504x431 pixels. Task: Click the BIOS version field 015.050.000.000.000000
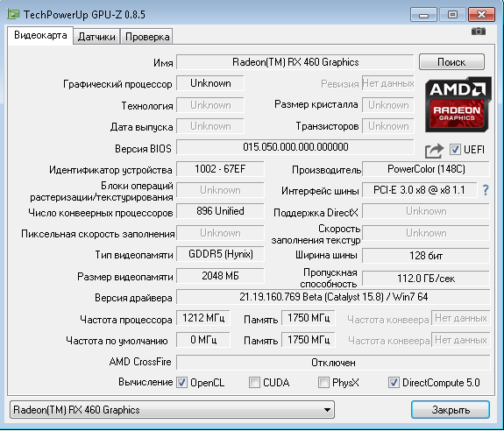click(x=295, y=147)
